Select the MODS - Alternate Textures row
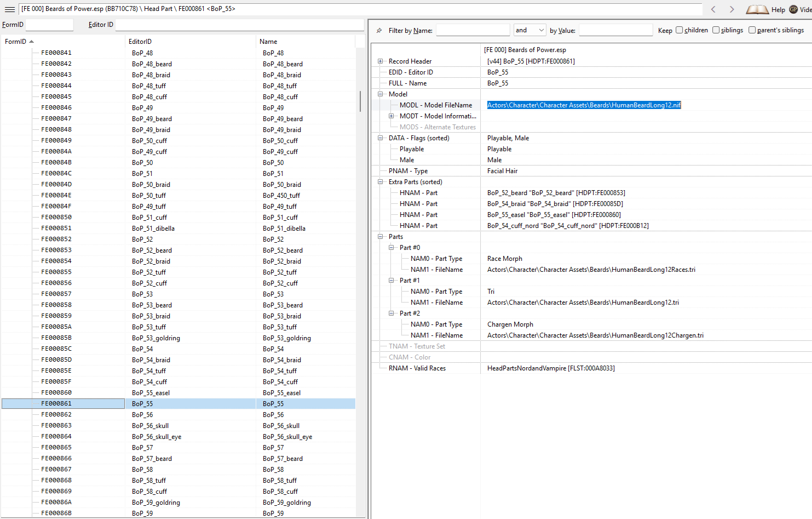Image resolution: width=812 pixels, height=519 pixels. click(x=591, y=127)
